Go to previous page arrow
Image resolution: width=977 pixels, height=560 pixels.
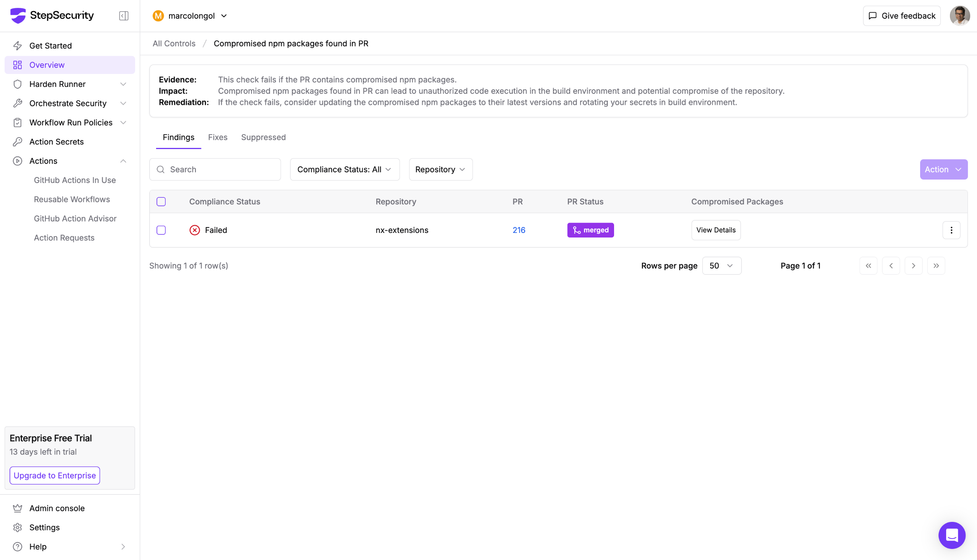890,266
